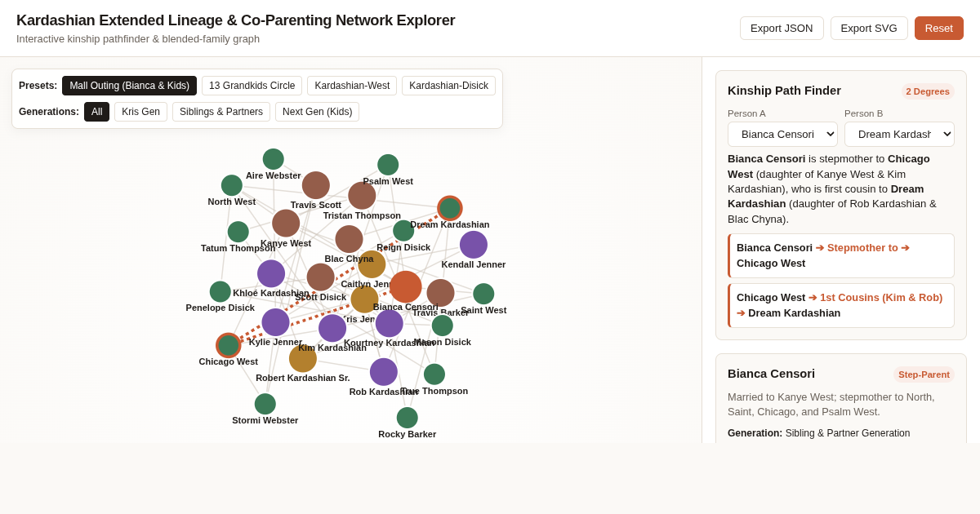This screenshot has width=980, height=514.
Task: Select the highlighted Chicago West node
Action: point(229,345)
